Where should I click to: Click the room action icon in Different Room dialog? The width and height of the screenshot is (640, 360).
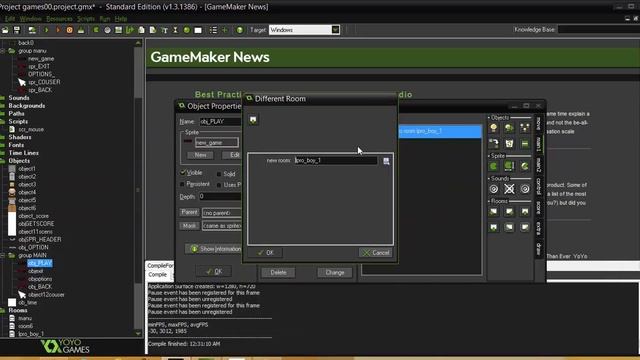coord(253,120)
